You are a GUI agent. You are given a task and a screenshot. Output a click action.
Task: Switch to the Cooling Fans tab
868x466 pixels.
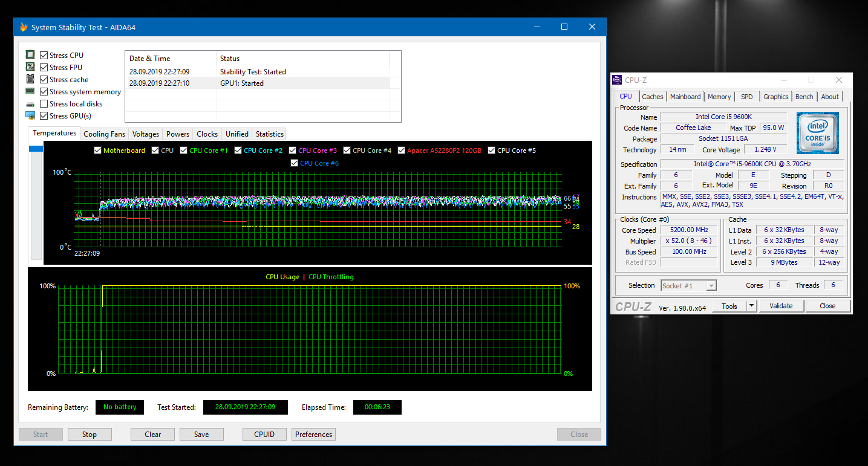tap(105, 134)
